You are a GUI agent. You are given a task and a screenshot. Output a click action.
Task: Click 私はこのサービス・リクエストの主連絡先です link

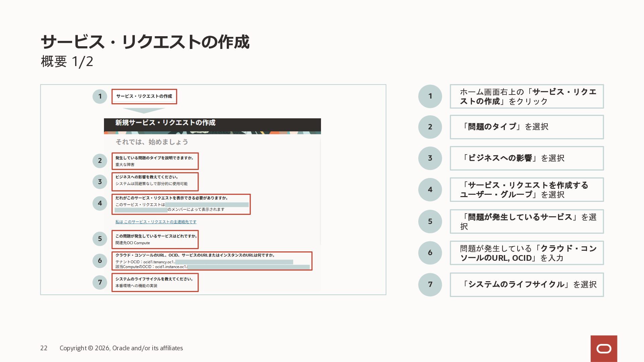[x=156, y=222]
